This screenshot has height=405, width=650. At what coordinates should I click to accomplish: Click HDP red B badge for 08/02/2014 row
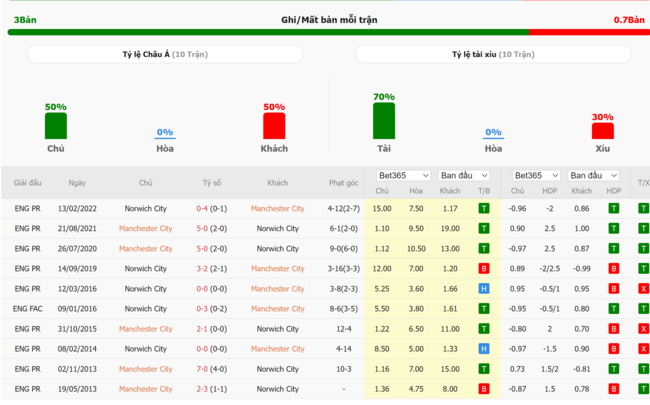614,349
